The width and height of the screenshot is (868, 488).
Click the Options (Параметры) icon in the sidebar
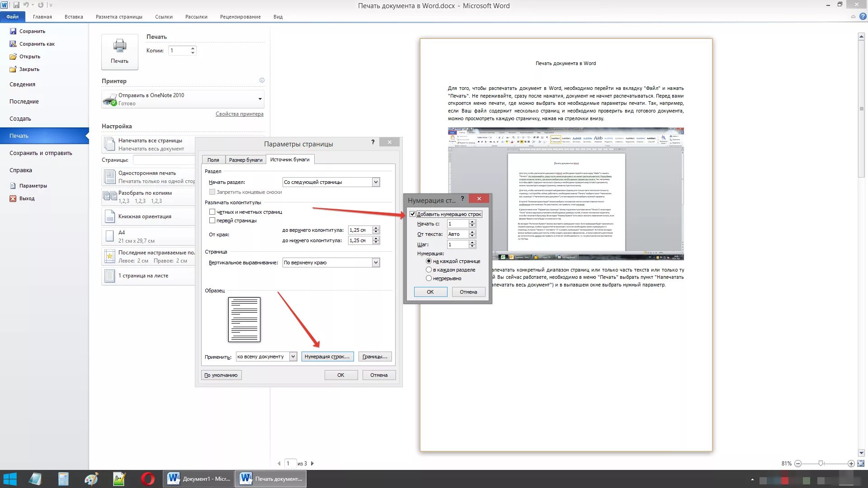click(13, 186)
